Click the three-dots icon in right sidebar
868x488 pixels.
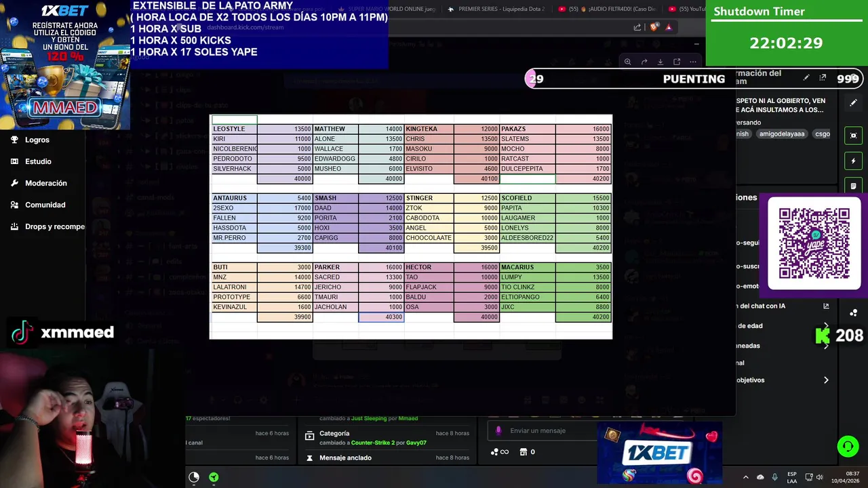[x=854, y=312]
